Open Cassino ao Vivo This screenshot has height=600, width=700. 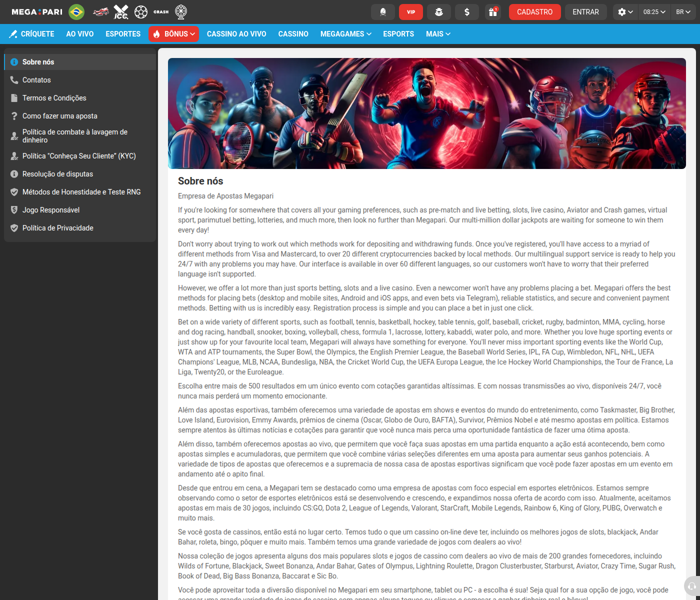click(x=236, y=34)
